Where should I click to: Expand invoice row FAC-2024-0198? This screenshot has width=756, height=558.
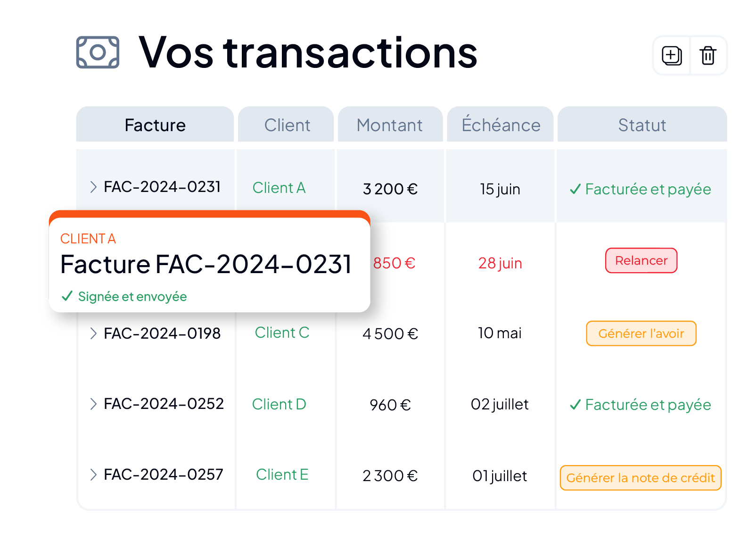click(x=93, y=333)
